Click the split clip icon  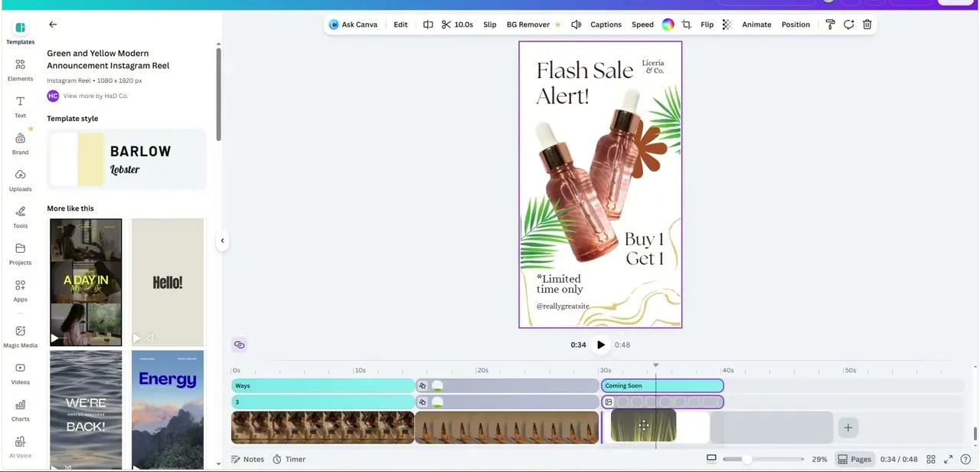click(x=428, y=25)
